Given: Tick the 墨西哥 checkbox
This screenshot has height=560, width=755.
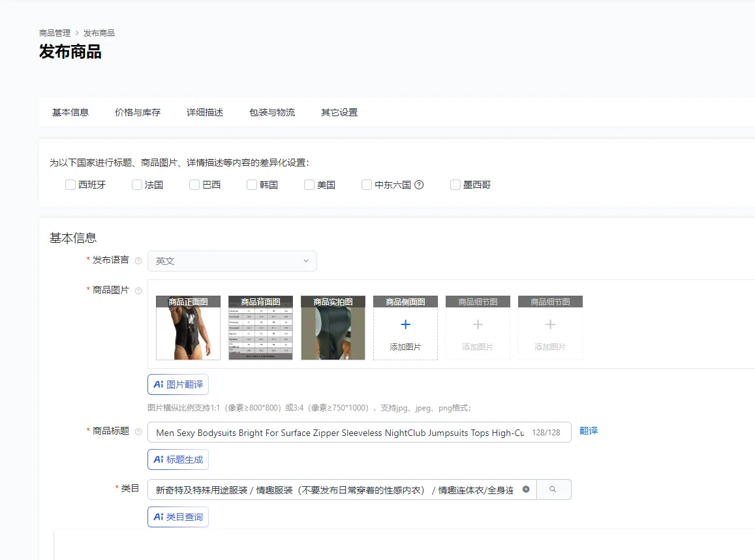Looking at the screenshot, I should click(455, 185).
